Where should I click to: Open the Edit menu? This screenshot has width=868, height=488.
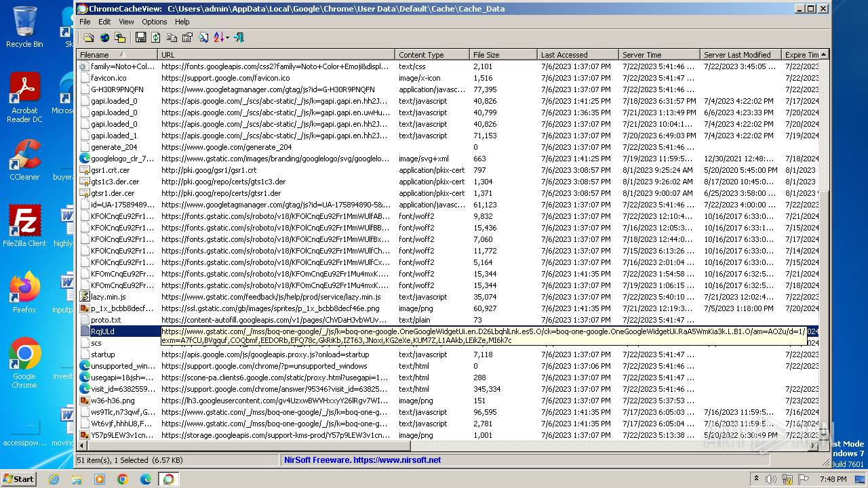click(x=104, y=22)
